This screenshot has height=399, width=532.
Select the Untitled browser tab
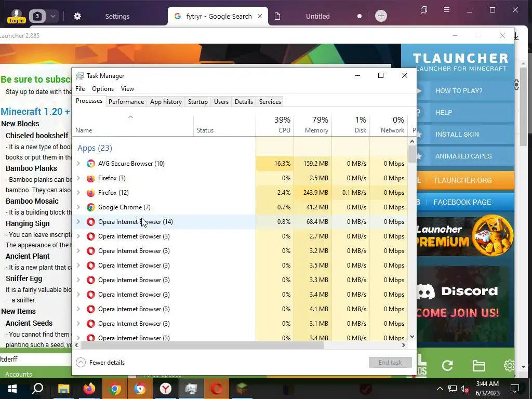317,16
